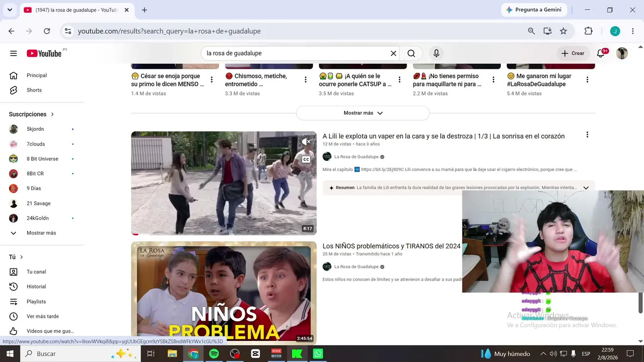The width and height of the screenshot is (644, 362).
Task: Open the NIÑOS PROBLEMA video thumbnail
Action: tap(224, 293)
